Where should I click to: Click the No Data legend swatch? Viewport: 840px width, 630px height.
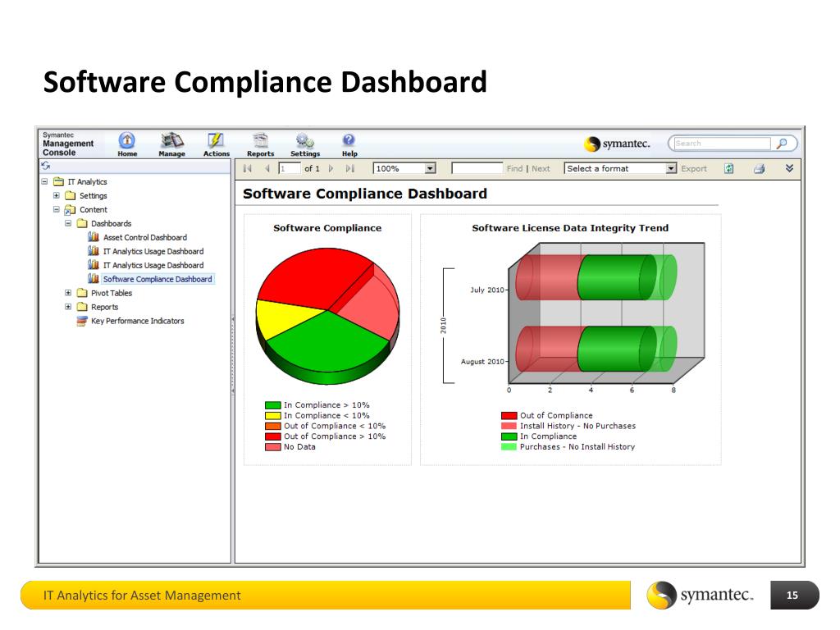click(x=273, y=447)
